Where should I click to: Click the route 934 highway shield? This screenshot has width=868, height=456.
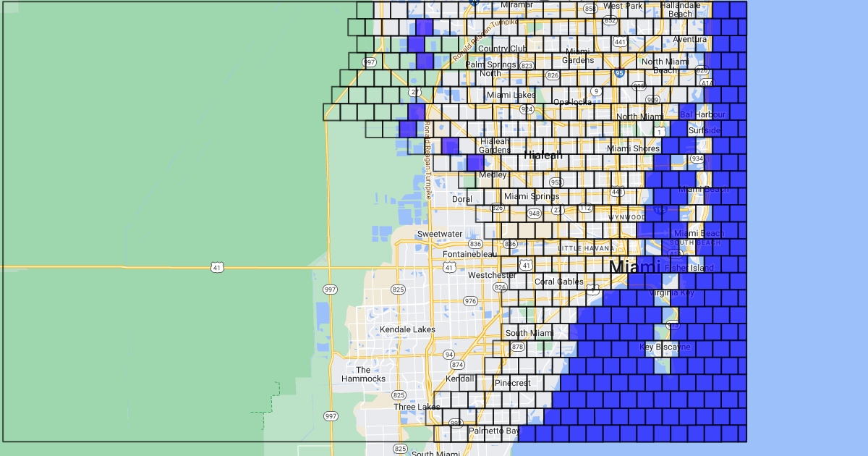pos(697,159)
